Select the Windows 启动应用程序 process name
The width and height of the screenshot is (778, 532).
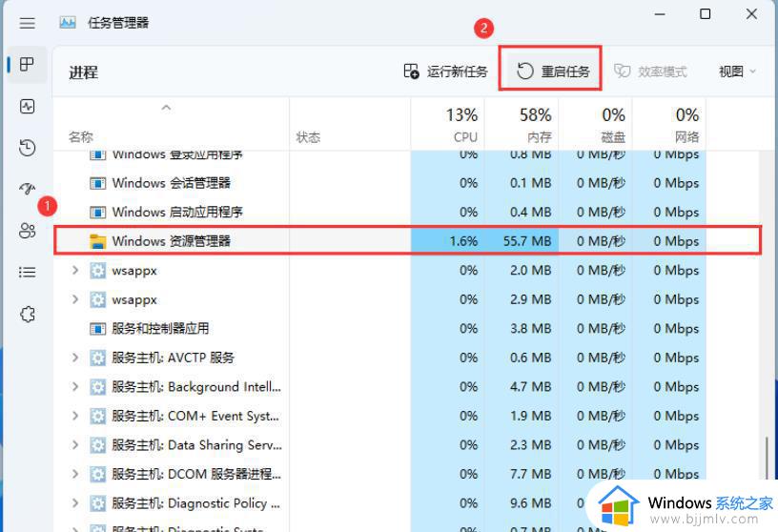coord(177,213)
